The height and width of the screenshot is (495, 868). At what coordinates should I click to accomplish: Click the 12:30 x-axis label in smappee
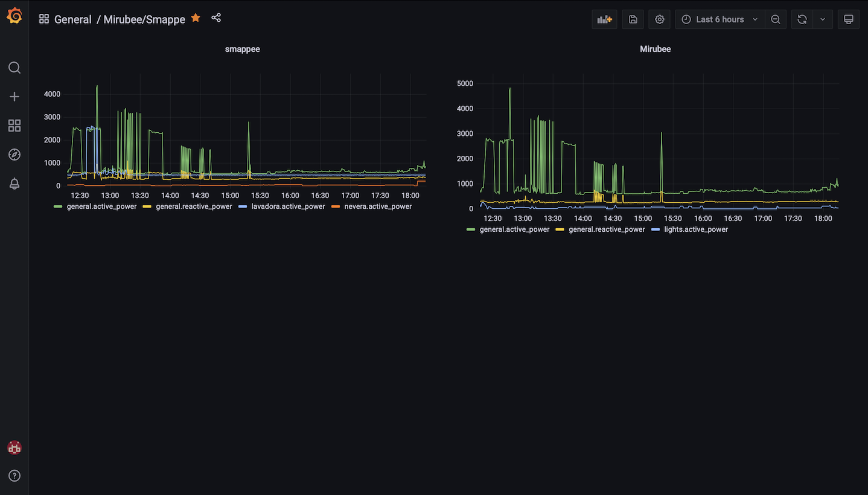pyautogui.click(x=80, y=196)
